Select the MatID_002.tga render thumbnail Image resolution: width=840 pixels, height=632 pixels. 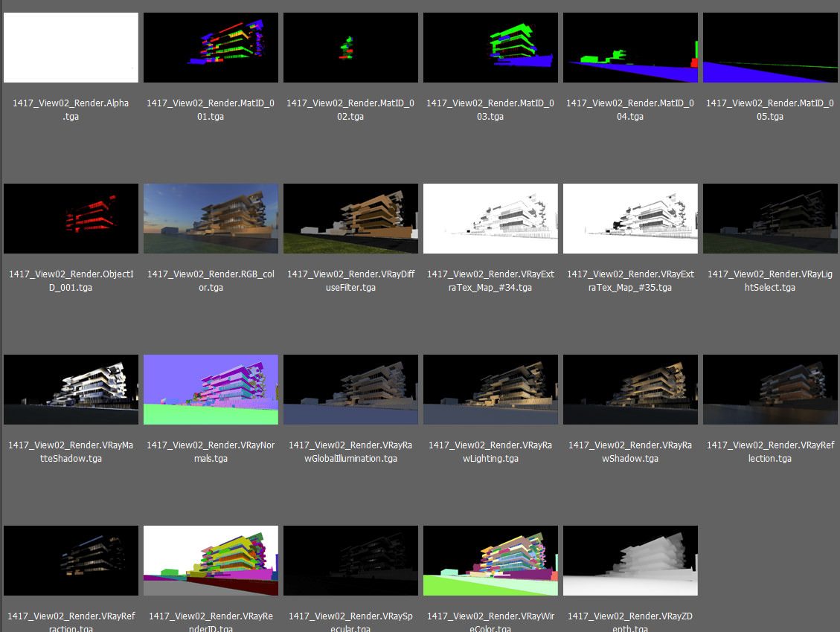[x=350, y=48]
